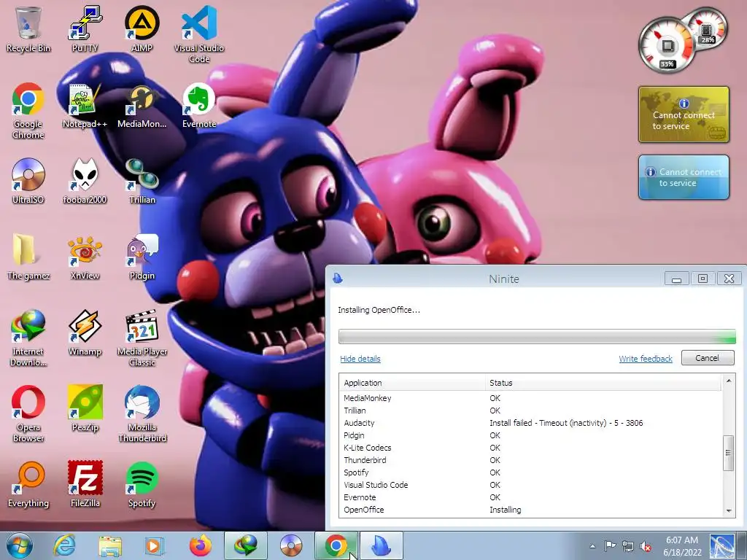Screen dimensions: 747x560
Task: Select the Pidgin desktop shortcut
Action: pos(142,257)
